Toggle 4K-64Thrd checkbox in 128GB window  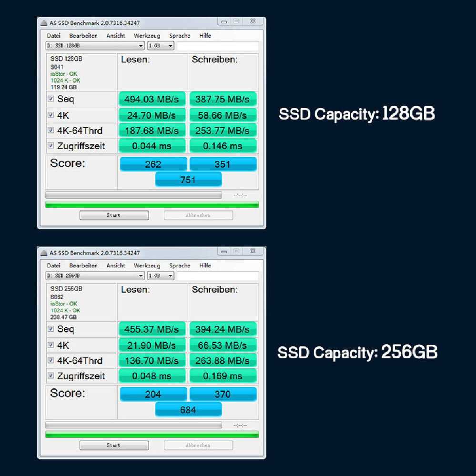click(51, 130)
